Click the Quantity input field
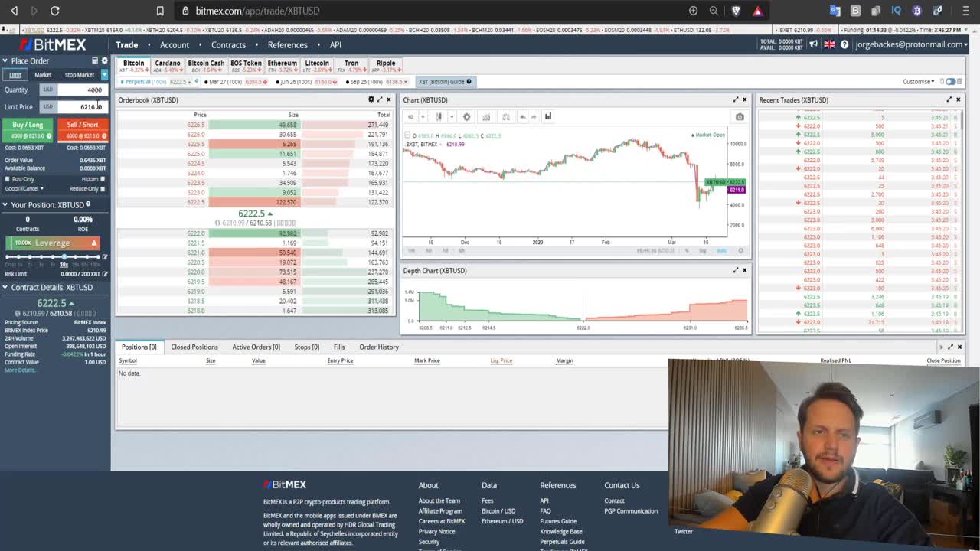 tap(82, 90)
